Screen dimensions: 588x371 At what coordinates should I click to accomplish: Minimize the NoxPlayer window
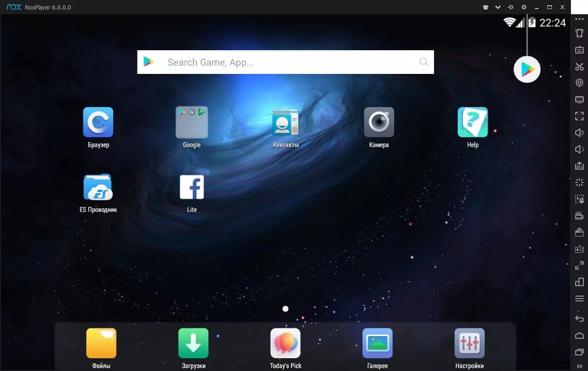[537, 7]
